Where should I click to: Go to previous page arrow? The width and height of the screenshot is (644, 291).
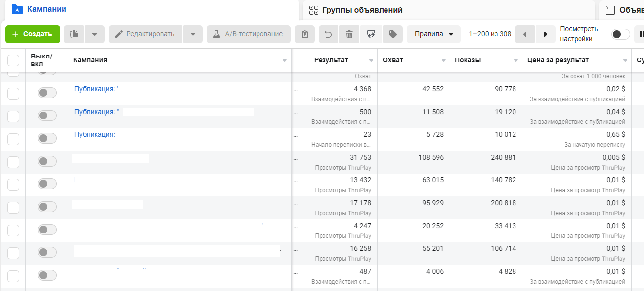[x=525, y=34]
